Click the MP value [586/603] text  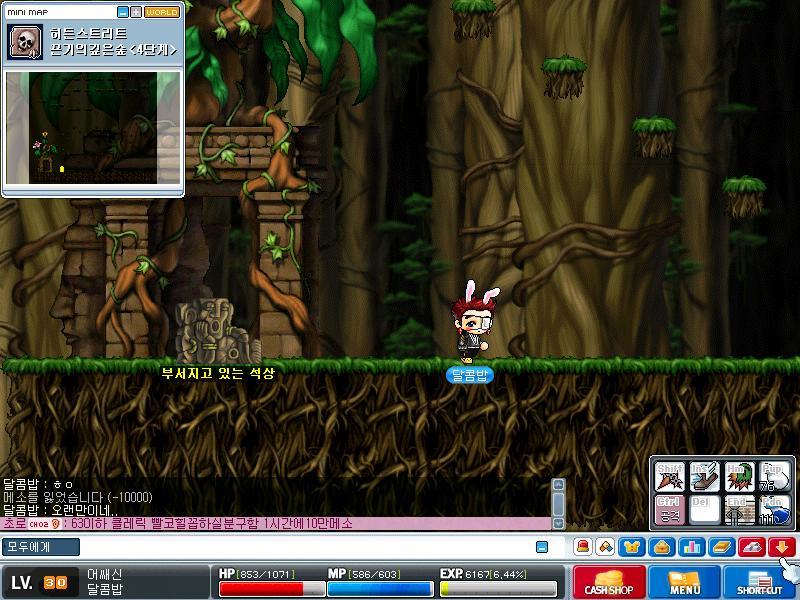tap(374, 574)
